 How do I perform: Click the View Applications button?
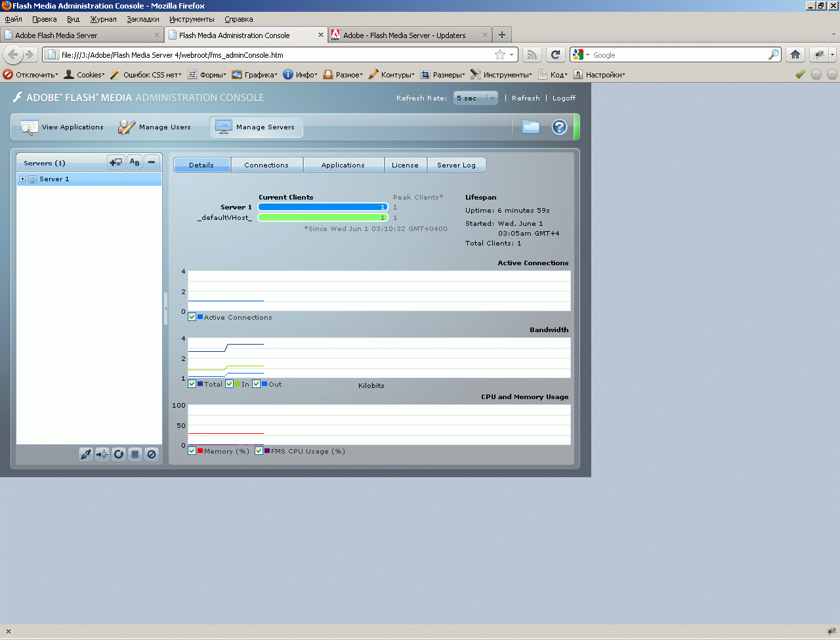point(62,127)
